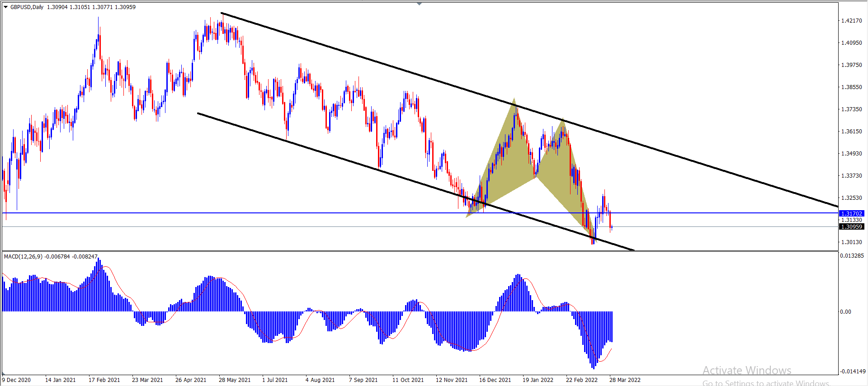Click the 22 Feb 2022 date label

click(x=582, y=380)
